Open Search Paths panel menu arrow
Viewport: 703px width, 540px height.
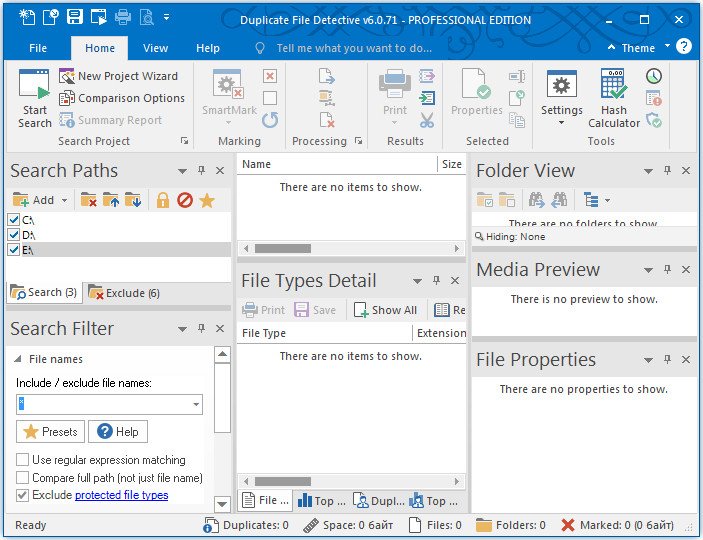(x=182, y=171)
